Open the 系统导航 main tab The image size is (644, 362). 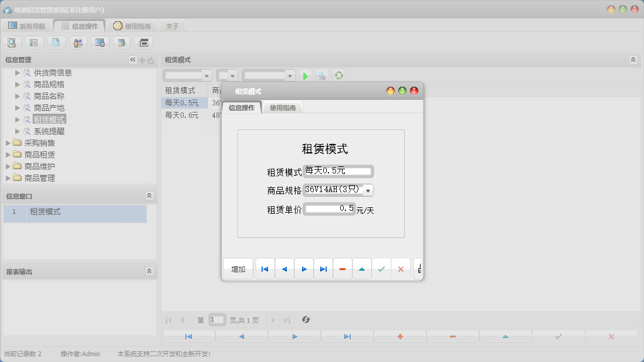pyautogui.click(x=26, y=26)
